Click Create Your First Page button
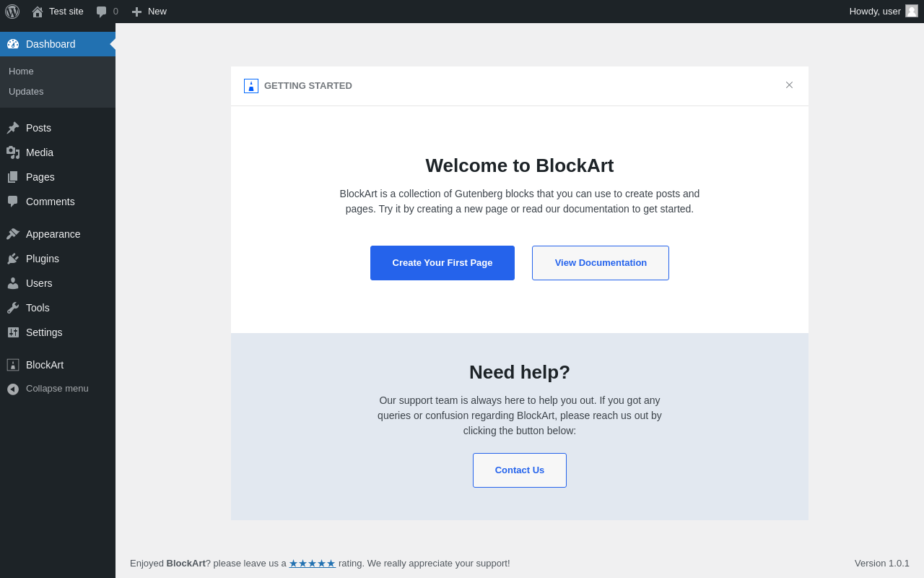Screen dimensions: 924x578 coord(443,263)
